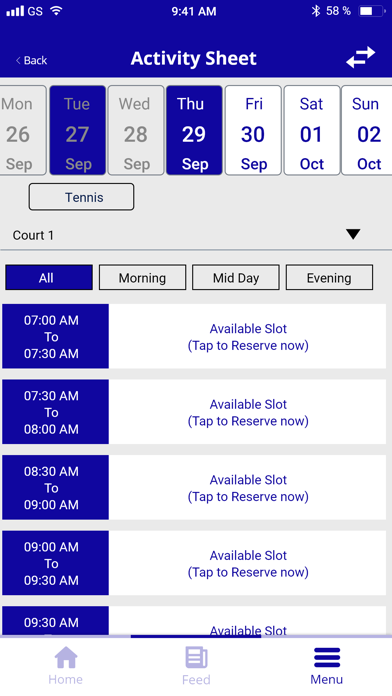
Task: Check the Bluetooth status icon
Action: pos(316,11)
